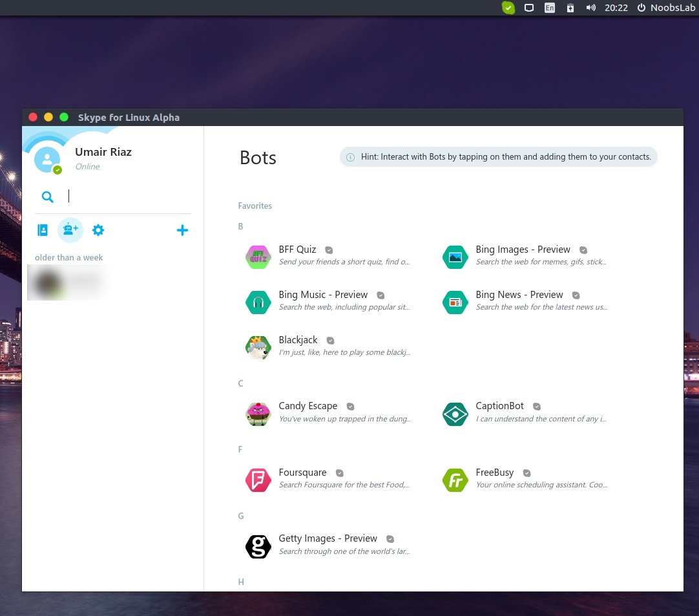Open the En keyboard language indicator

[x=550, y=8]
